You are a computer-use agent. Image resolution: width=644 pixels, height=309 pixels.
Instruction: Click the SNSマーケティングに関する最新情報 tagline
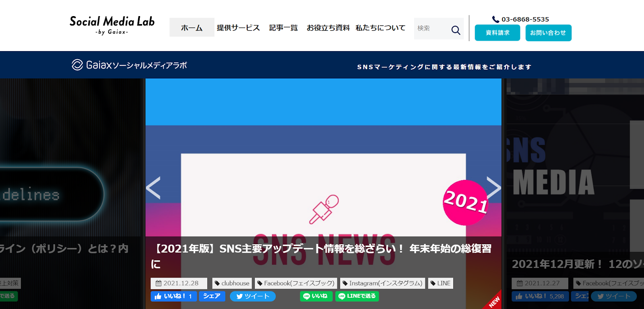[444, 67]
